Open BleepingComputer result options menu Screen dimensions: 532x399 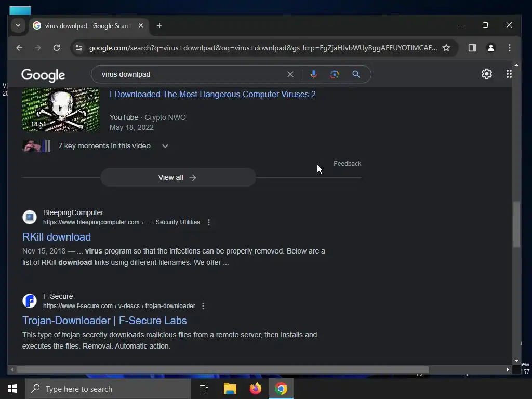coord(209,222)
